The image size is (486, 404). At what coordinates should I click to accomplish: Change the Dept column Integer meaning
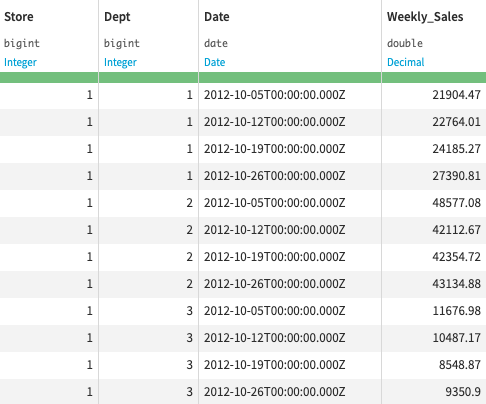coord(120,62)
